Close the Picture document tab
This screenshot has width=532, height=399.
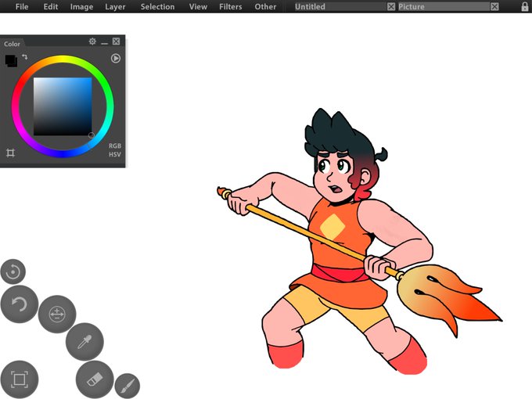click(x=494, y=6)
